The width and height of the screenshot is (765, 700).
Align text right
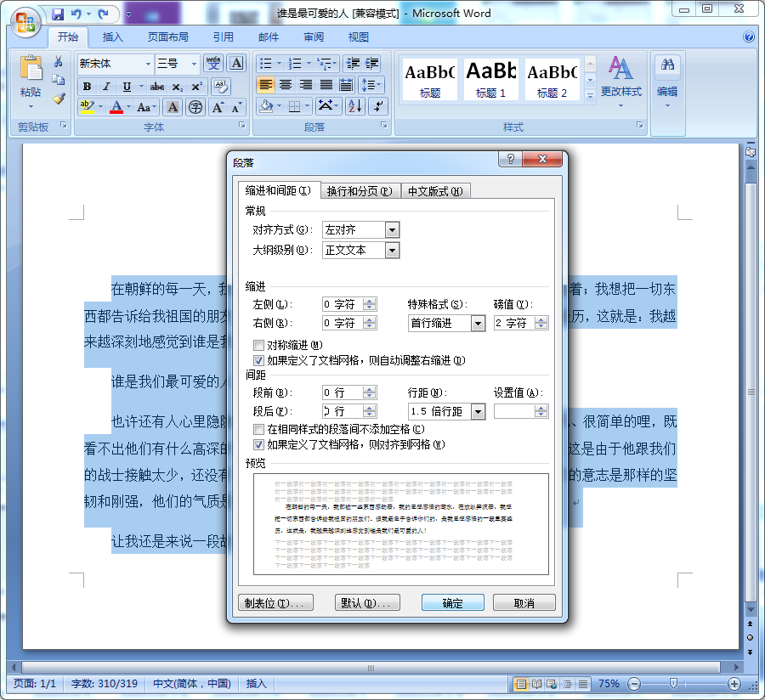click(x=306, y=85)
